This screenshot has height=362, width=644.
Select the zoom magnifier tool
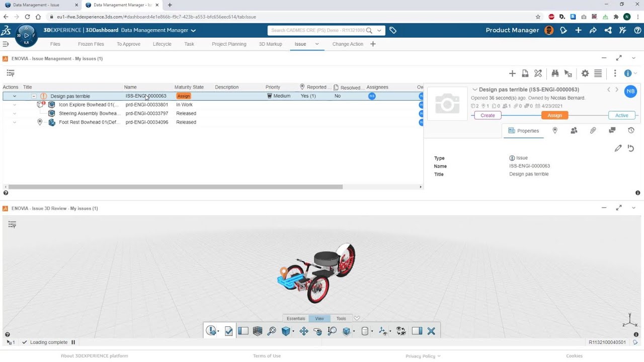click(x=332, y=331)
